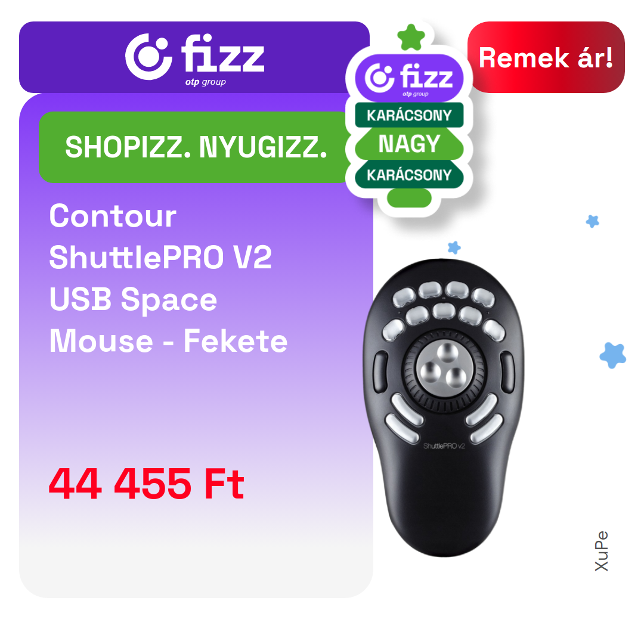Click the green NAGY label on tree

click(409, 144)
